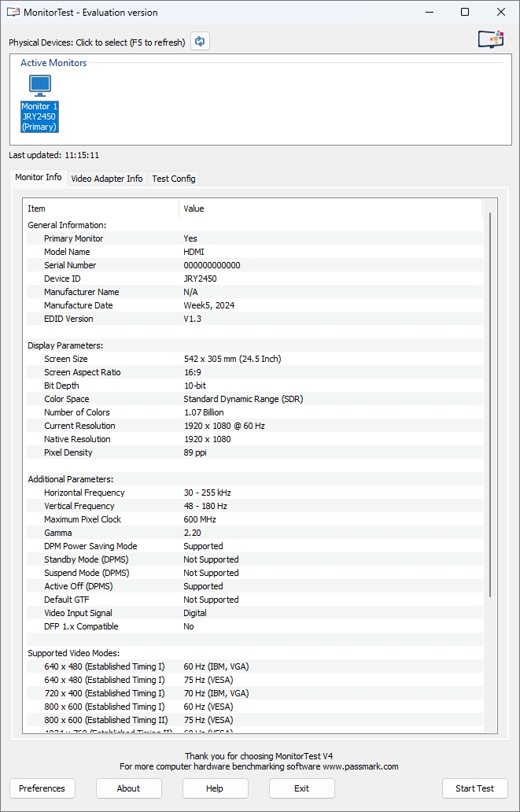Viewport: 520px width, 812px height.
Task: Select the Monitor 1 JRY2450 icon
Action: (x=39, y=104)
